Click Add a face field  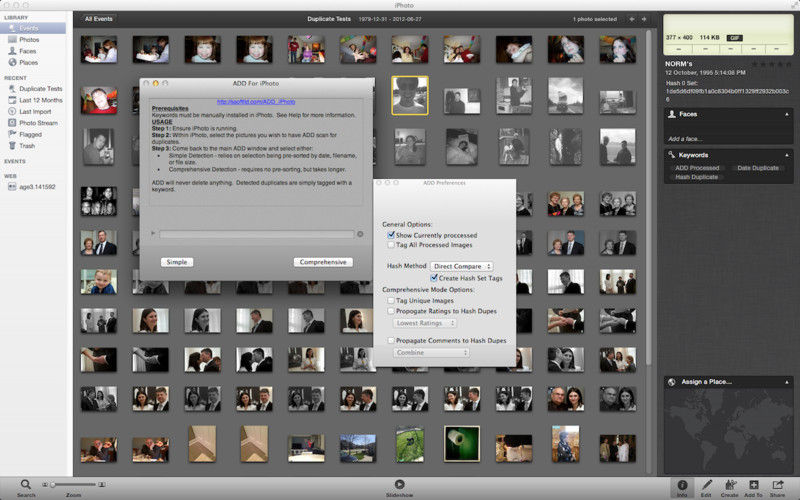click(685, 139)
